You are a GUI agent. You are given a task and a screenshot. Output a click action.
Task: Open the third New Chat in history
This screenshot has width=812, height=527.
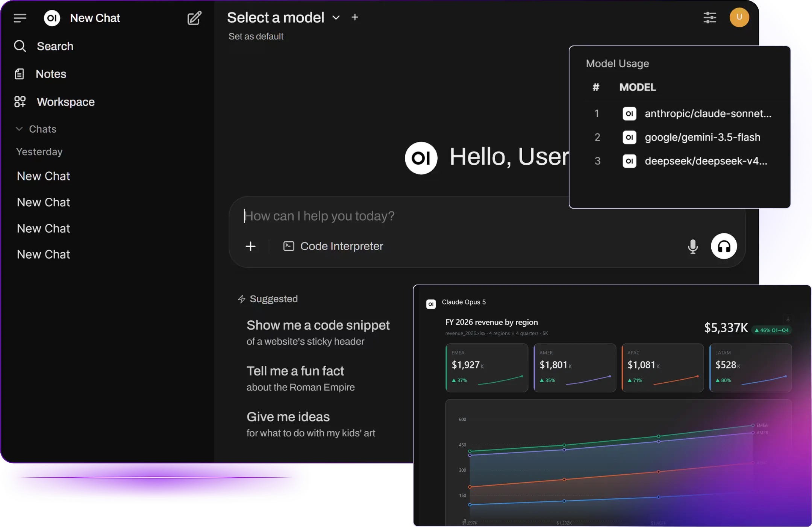tap(44, 229)
